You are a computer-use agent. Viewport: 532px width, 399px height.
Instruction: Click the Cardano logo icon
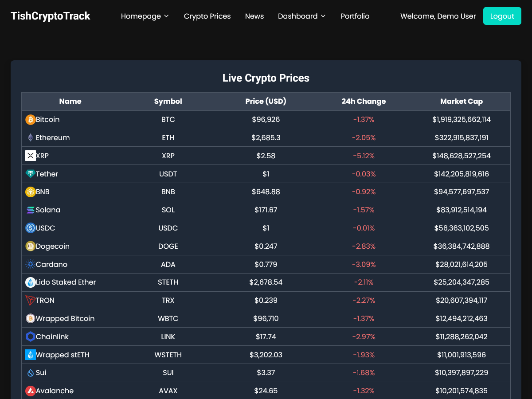pyautogui.click(x=31, y=265)
